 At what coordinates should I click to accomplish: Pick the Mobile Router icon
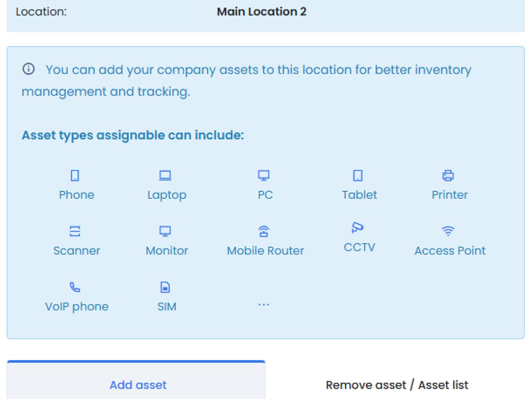click(264, 231)
